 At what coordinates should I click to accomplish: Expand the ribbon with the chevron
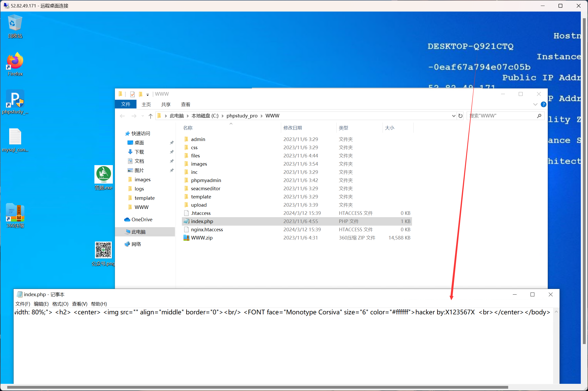click(x=535, y=104)
